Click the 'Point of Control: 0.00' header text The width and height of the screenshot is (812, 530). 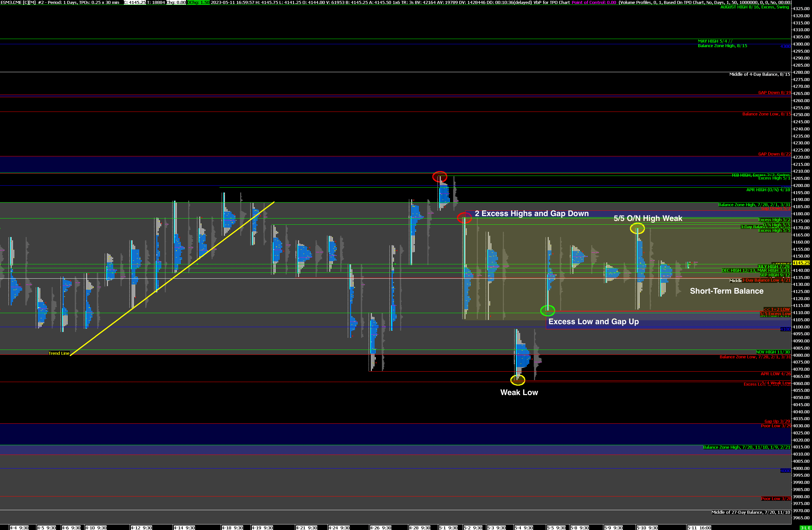[594, 2]
